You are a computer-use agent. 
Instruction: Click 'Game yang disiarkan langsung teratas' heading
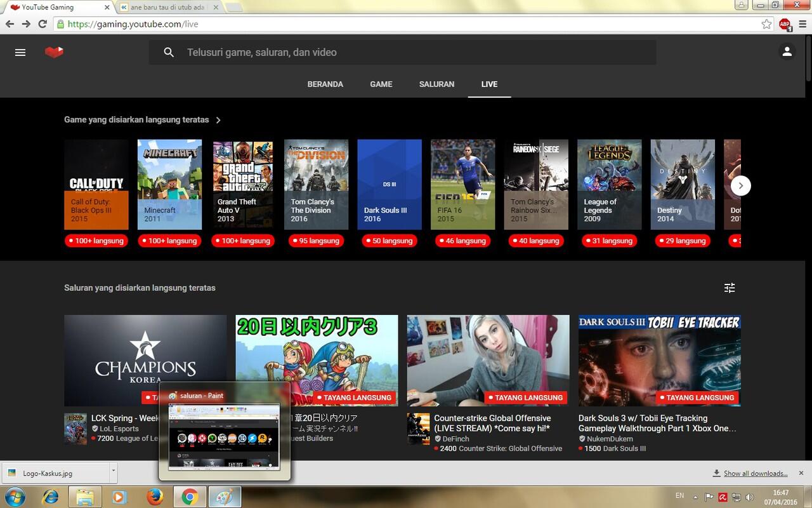coord(136,120)
